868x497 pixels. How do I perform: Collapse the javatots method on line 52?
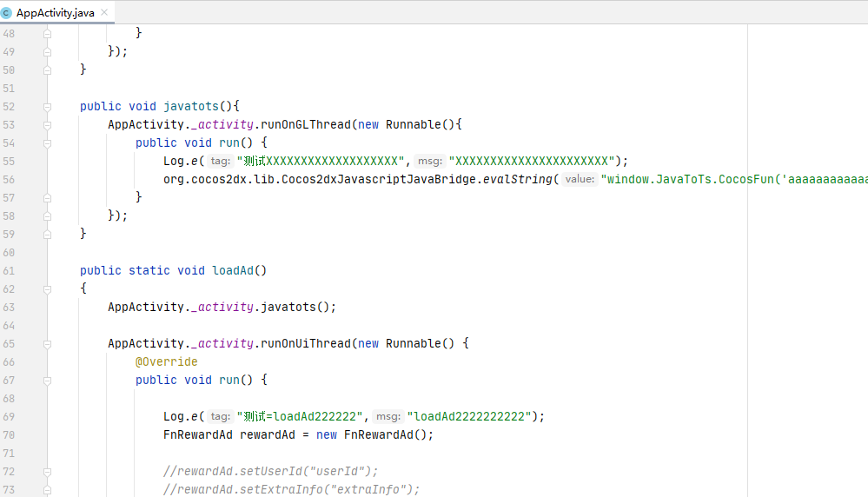coord(48,106)
